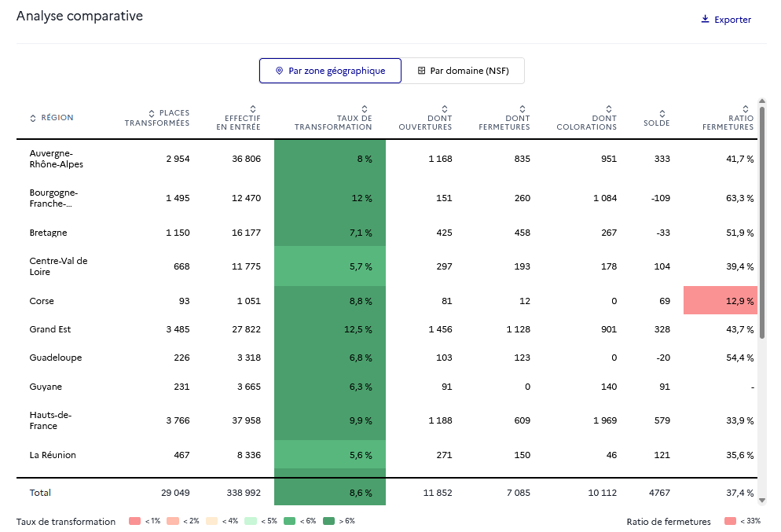The height and width of the screenshot is (532, 781).
Task: Click the Ratio de fermetures legend label
Action: [669, 522]
